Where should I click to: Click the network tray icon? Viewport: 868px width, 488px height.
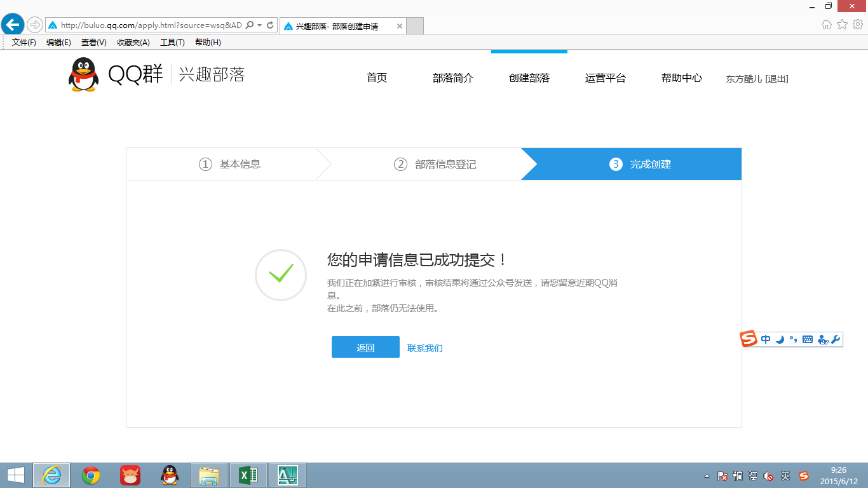pos(753,476)
